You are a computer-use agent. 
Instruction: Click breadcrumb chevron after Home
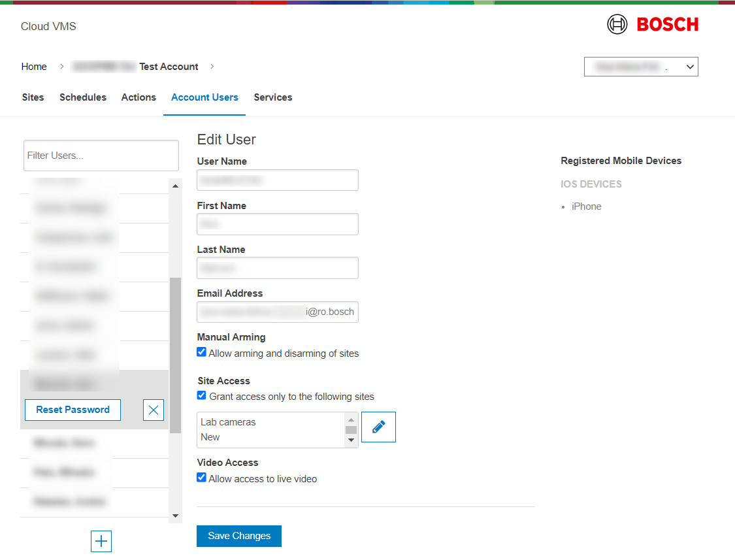click(x=62, y=66)
